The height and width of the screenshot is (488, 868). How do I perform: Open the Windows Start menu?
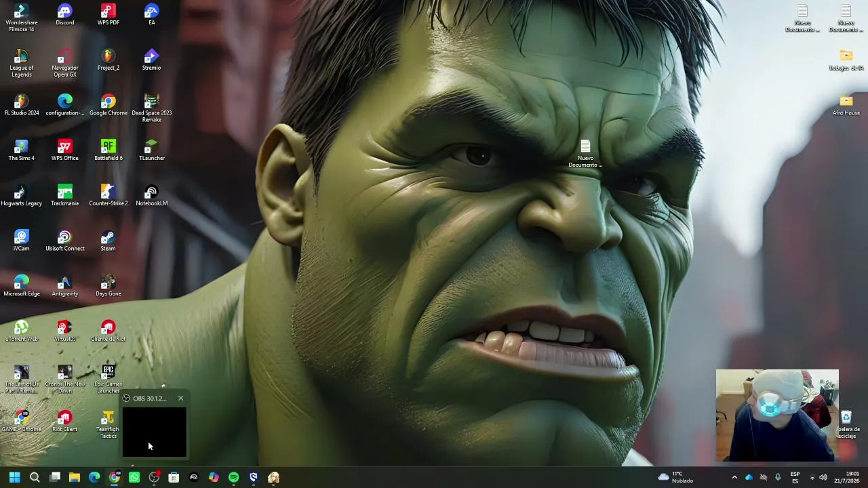point(14,477)
